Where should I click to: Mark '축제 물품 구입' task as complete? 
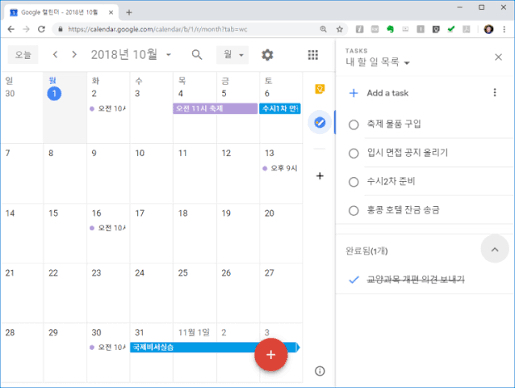354,125
